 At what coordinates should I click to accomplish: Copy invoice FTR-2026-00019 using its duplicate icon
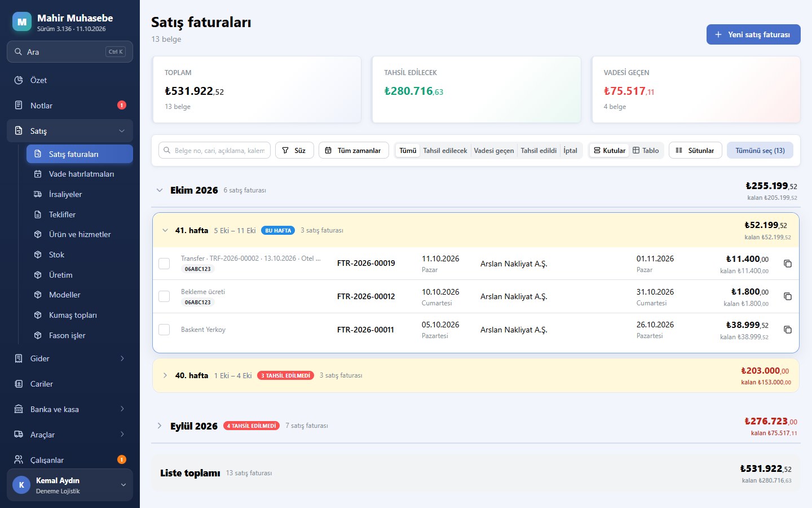pyautogui.click(x=788, y=264)
